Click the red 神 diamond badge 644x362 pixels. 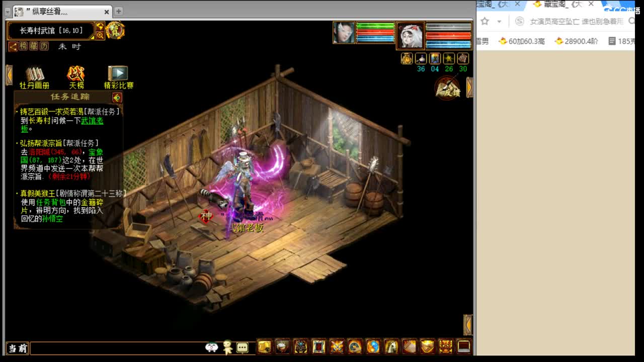(x=206, y=216)
